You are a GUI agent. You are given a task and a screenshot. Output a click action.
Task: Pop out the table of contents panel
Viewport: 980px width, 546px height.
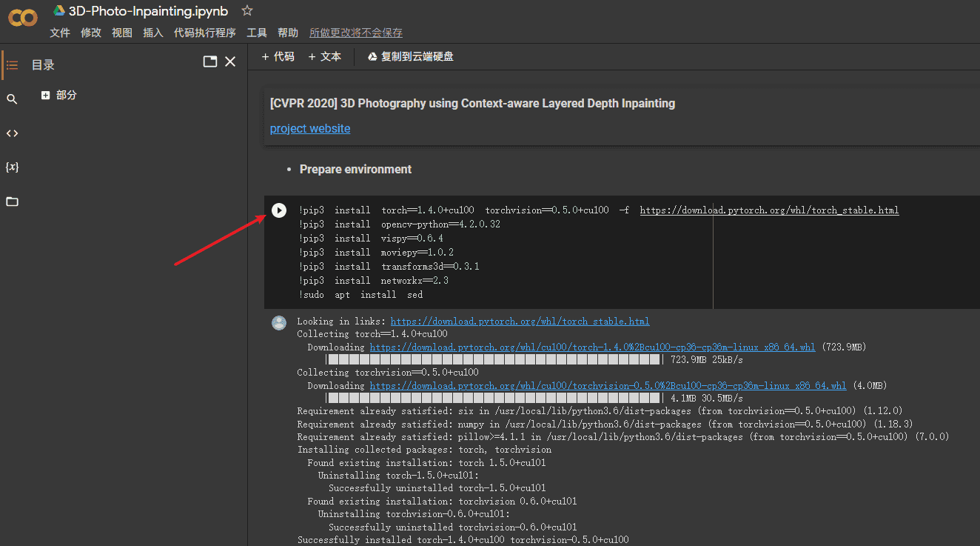210,61
